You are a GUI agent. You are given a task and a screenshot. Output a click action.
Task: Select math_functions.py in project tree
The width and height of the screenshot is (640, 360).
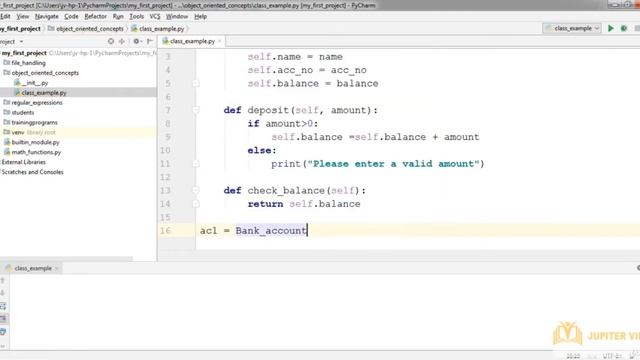coord(36,152)
